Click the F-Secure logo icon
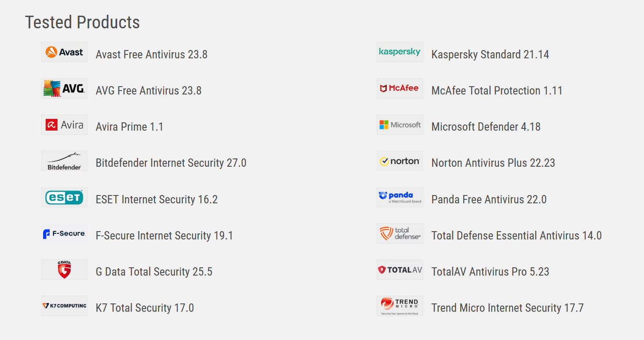The image size is (644, 340). (x=64, y=234)
